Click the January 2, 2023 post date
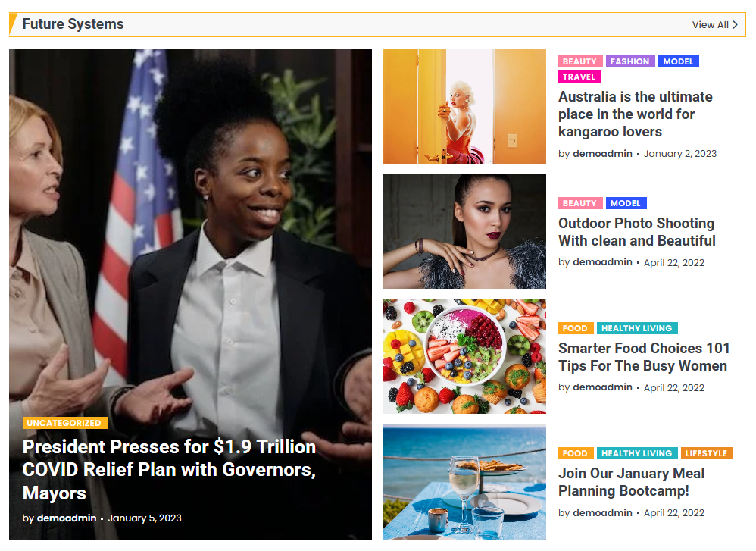The height and width of the screenshot is (551, 756). pos(679,154)
